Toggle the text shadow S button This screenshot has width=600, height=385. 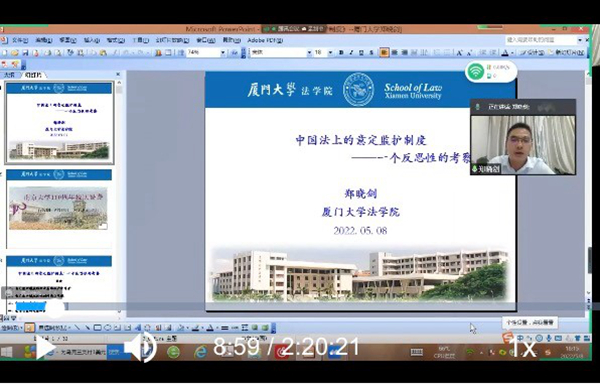(371, 53)
